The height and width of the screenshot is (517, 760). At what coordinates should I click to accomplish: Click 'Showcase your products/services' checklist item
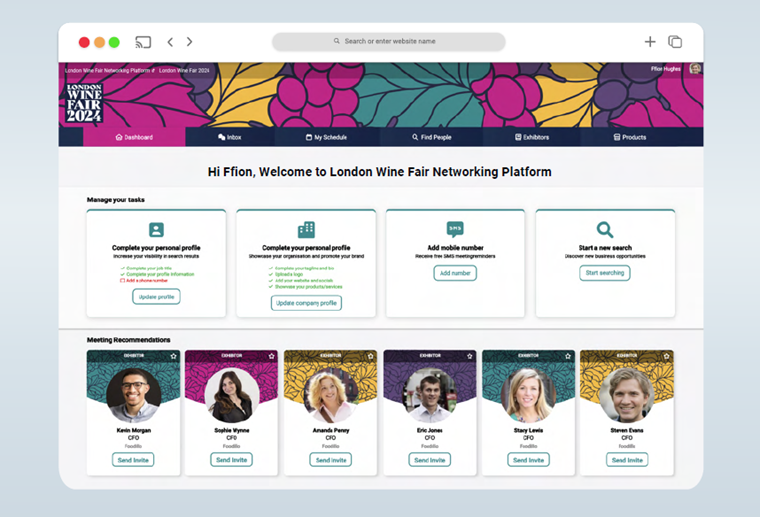point(305,287)
